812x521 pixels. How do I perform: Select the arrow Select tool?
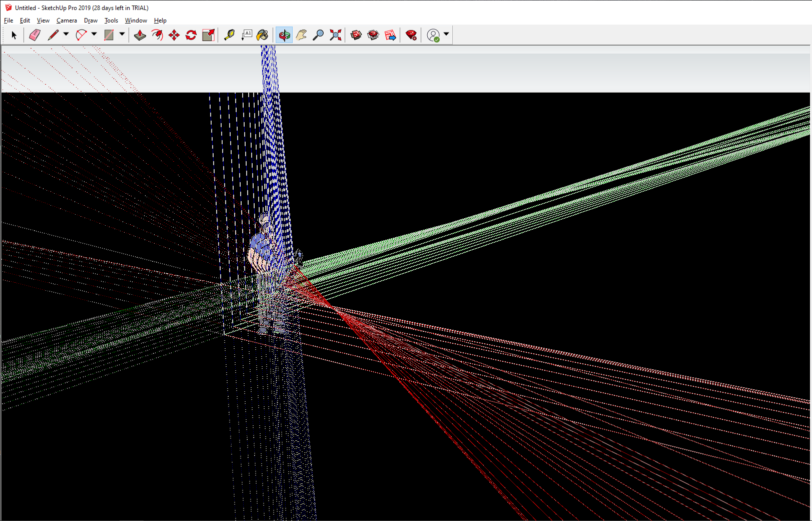coord(14,35)
